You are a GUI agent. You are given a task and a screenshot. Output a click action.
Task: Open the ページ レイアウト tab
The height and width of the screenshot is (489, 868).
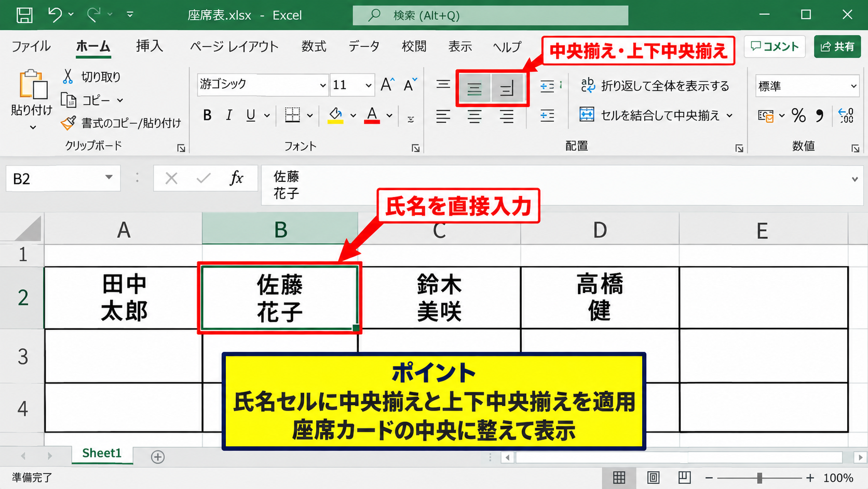pyautogui.click(x=234, y=46)
